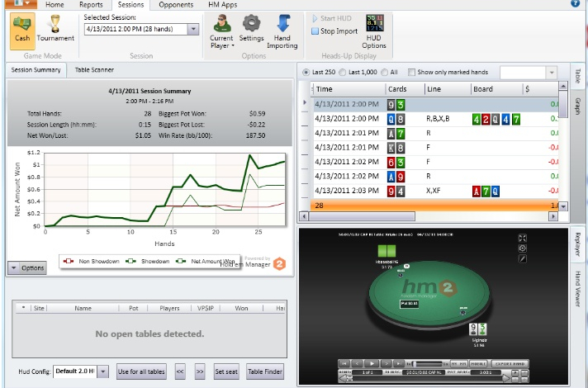This screenshot has height=388, width=588.
Task: Click the blue help question mark icon
Action: pyautogui.click(x=575, y=3)
